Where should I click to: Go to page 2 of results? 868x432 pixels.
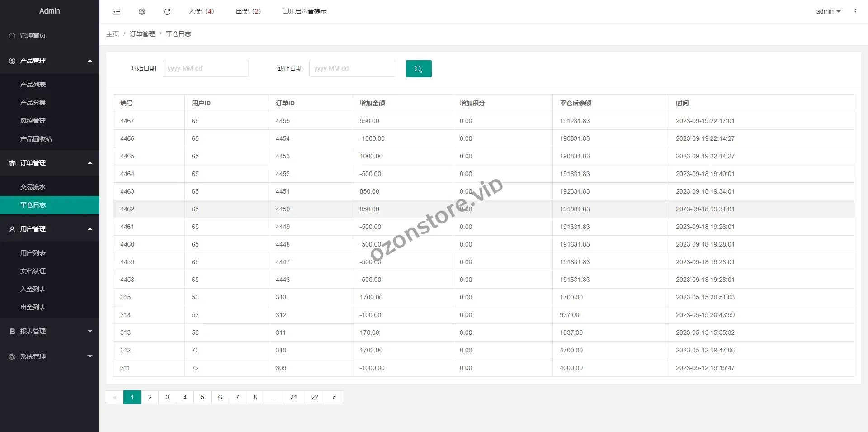150,397
